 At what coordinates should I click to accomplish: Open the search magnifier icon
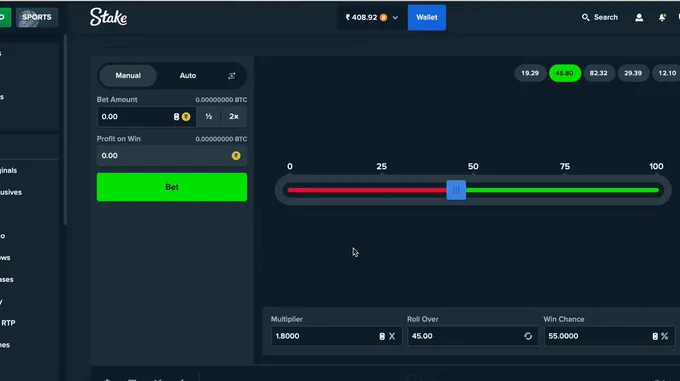coord(585,17)
